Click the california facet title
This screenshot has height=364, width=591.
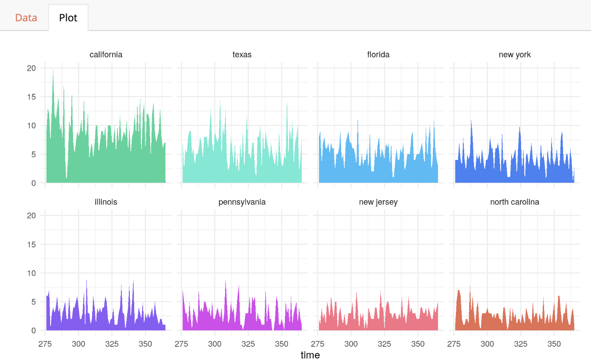[x=105, y=54]
